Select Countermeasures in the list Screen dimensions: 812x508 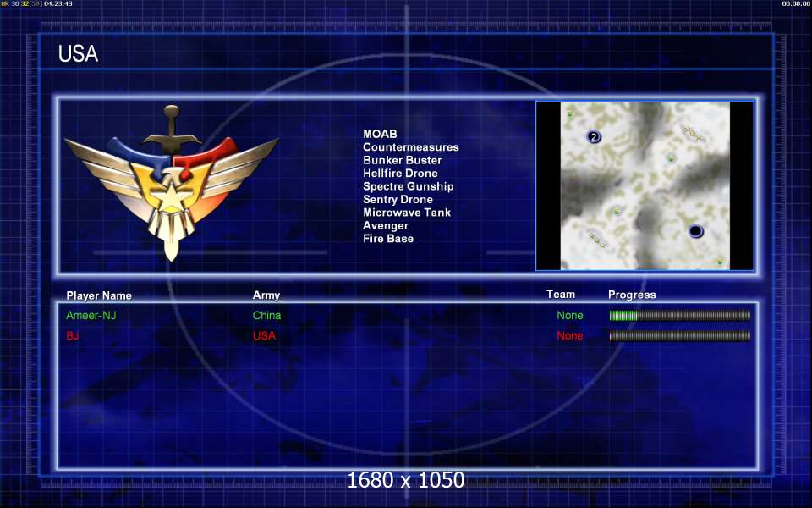(411, 147)
